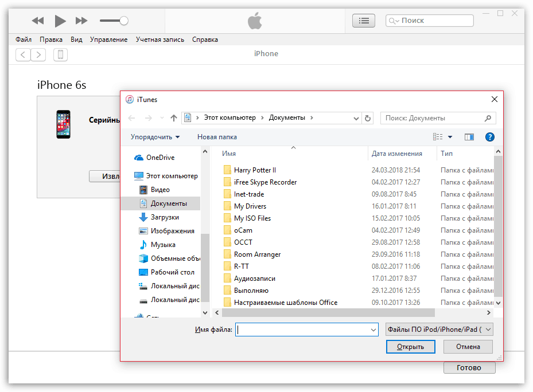Click the rewind previous track button
The image size is (533, 392).
(x=38, y=21)
